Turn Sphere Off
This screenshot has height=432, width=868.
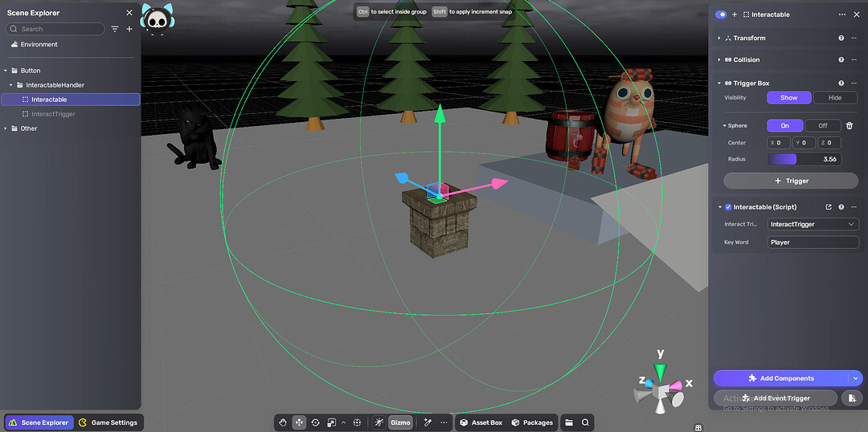[x=823, y=125]
